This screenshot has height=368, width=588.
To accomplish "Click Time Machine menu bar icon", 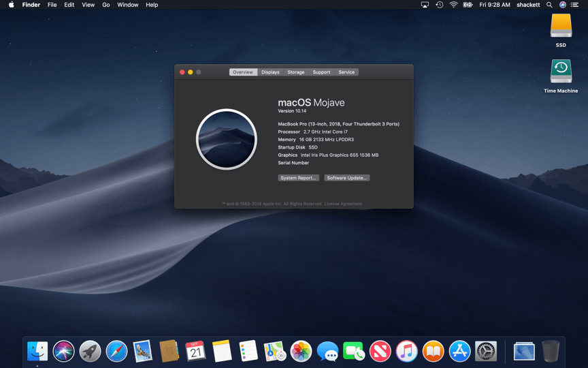I will click(x=440, y=5).
